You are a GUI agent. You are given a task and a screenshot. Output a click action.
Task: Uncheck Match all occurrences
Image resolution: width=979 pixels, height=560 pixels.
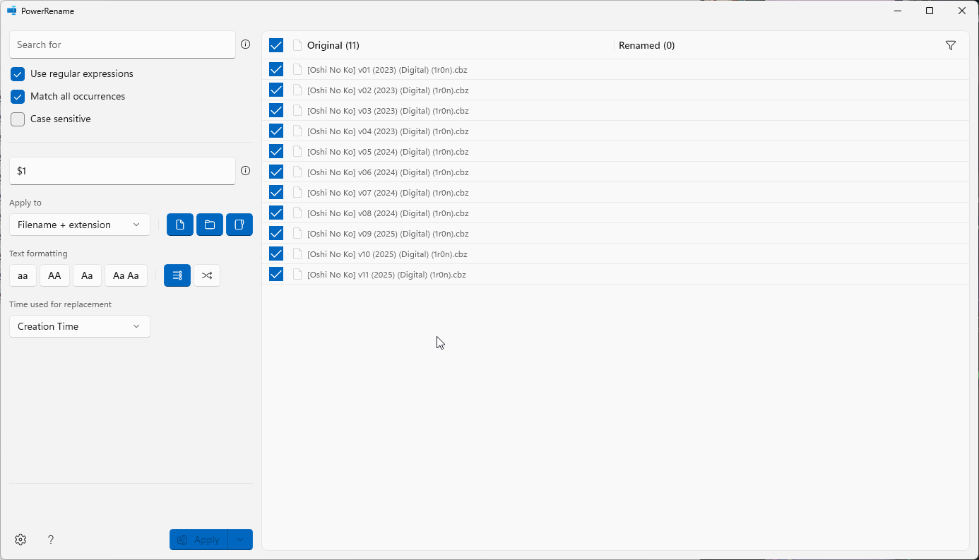tap(18, 97)
